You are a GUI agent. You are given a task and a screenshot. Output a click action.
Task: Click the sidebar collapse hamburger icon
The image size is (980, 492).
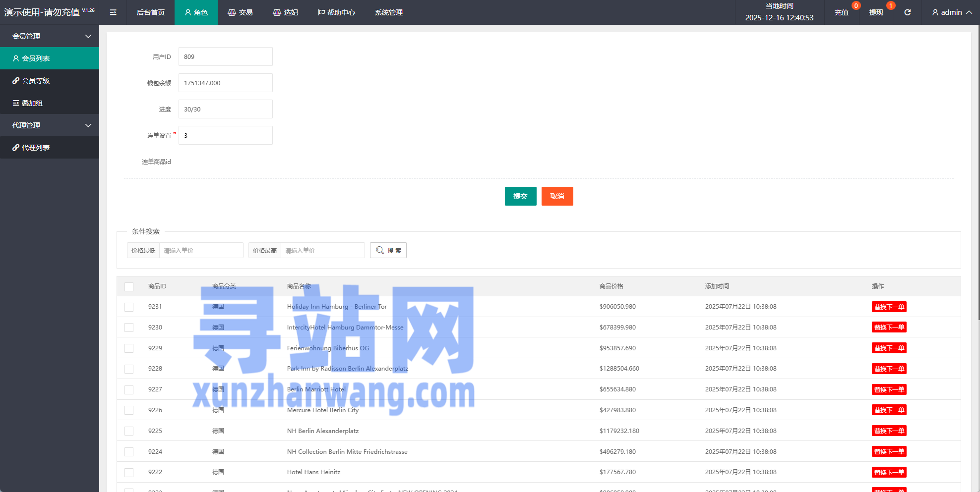coord(113,12)
